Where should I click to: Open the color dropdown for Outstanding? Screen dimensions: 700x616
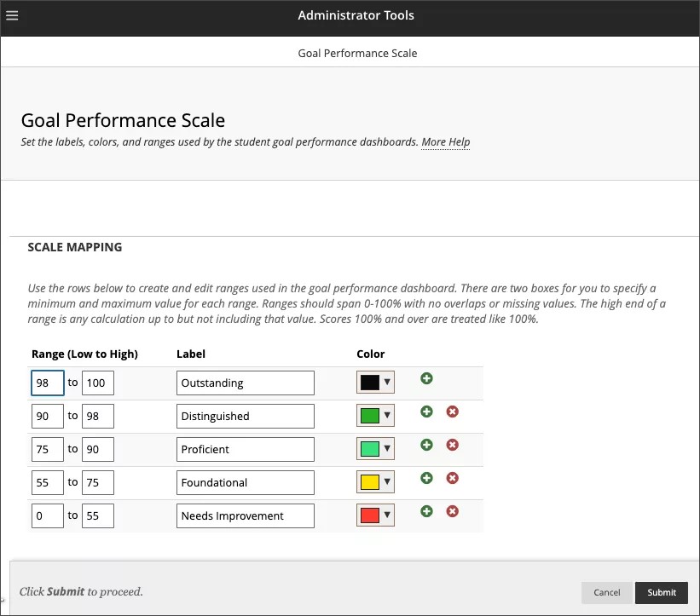click(385, 382)
